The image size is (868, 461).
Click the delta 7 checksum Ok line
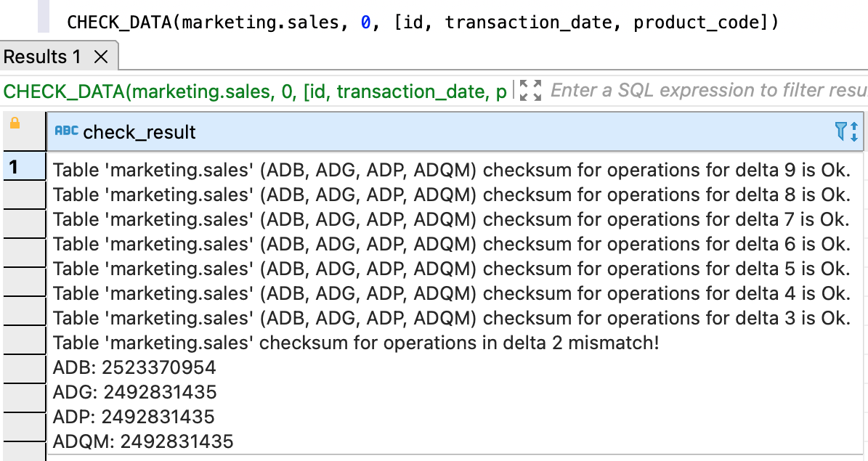[x=451, y=220]
